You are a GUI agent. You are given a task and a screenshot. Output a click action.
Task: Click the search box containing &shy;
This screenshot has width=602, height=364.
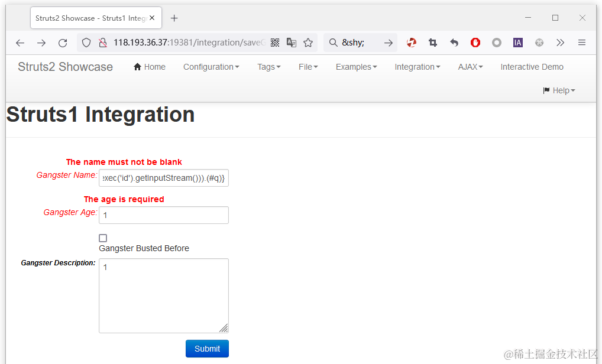click(360, 43)
